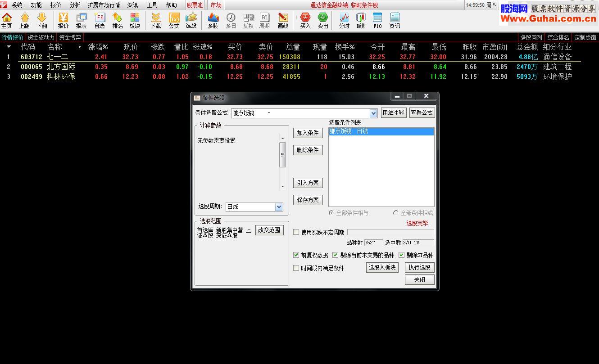This screenshot has width=599, height=364.
Task: Open the 排名 ranking icon
Action: click(x=118, y=20)
